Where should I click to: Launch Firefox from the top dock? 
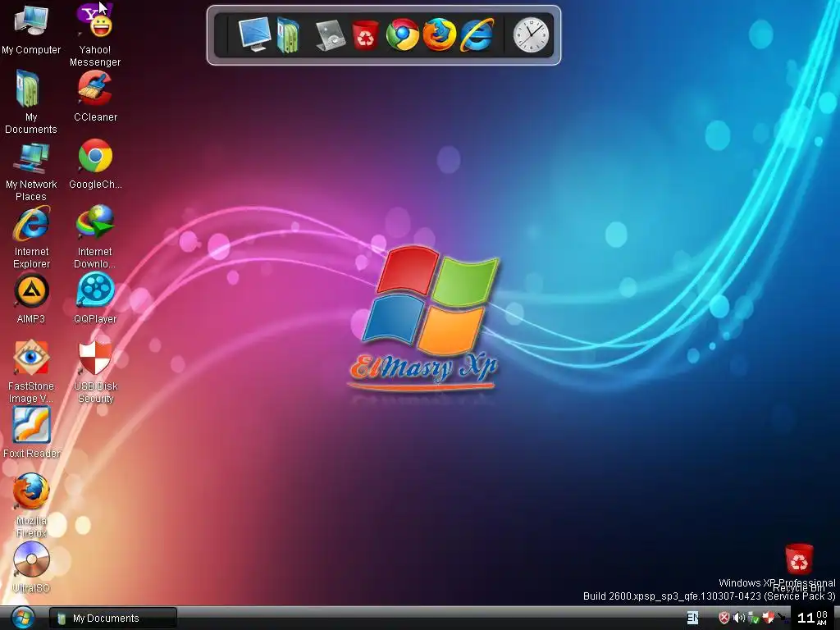[x=440, y=34]
